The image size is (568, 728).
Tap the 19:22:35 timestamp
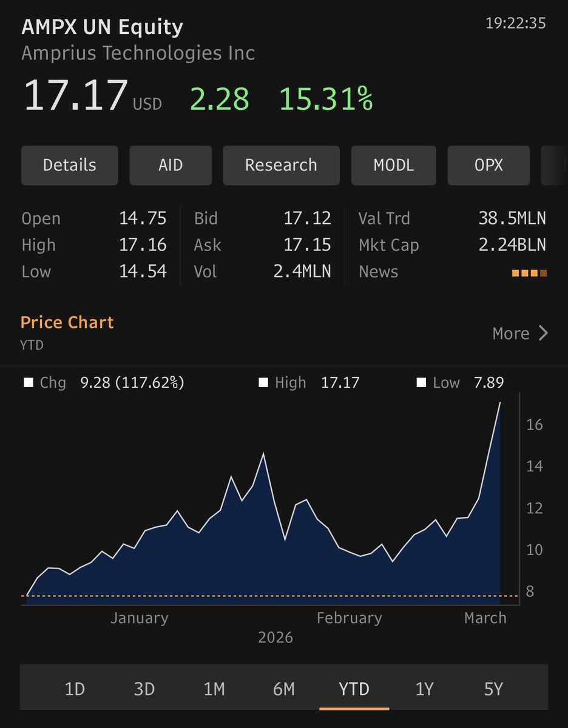coord(516,24)
